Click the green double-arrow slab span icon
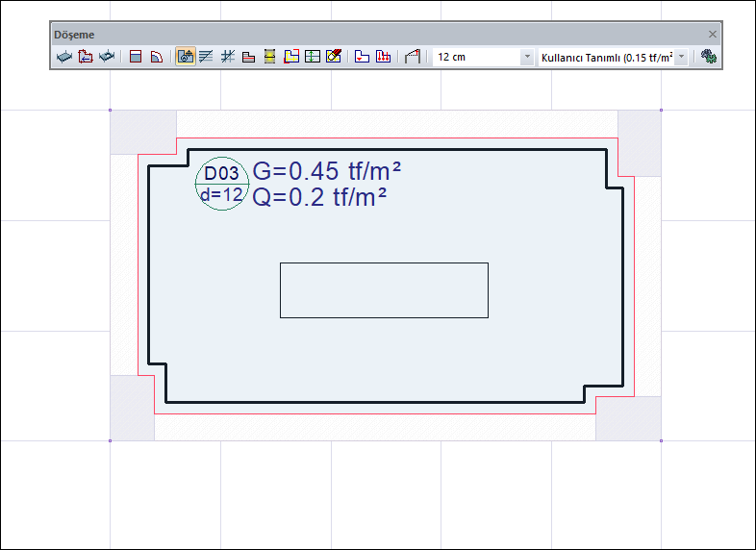This screenshot has height=550, width=756. (313, 57)
